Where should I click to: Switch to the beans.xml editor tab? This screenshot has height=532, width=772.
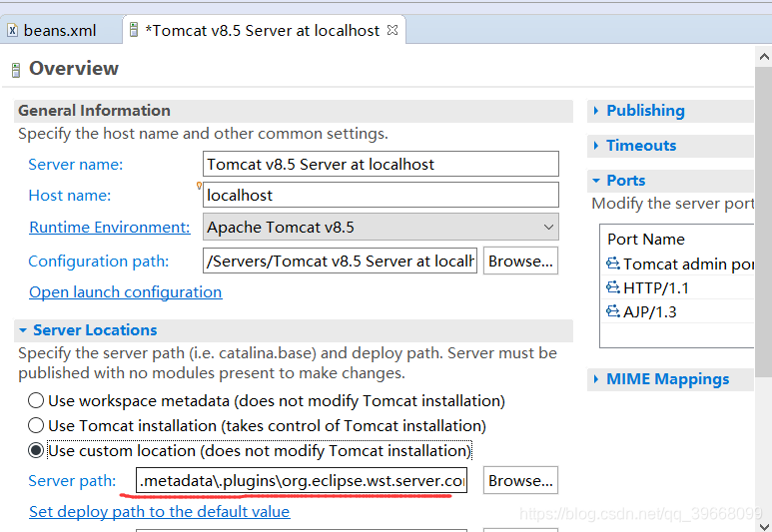(60, 31)
